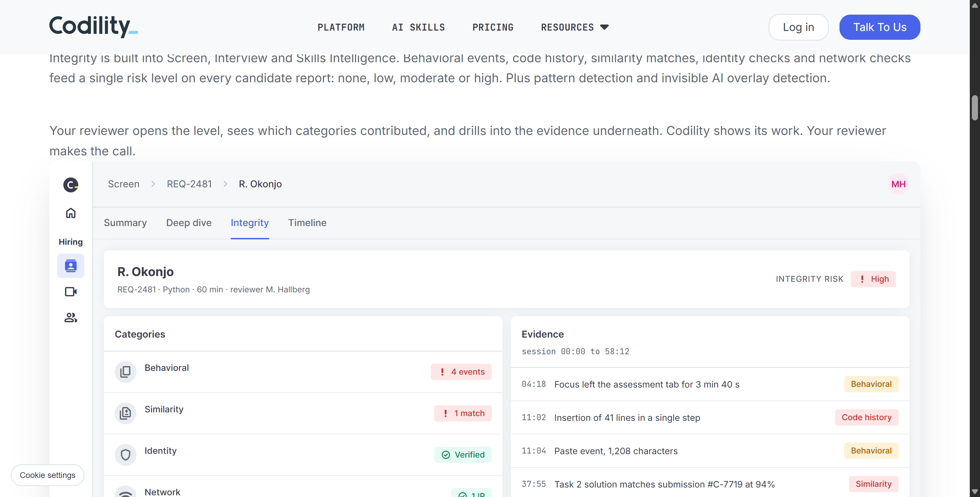Open Cookie settings
980x497 pixels.
pyautogui.click(x=48, y=475)
